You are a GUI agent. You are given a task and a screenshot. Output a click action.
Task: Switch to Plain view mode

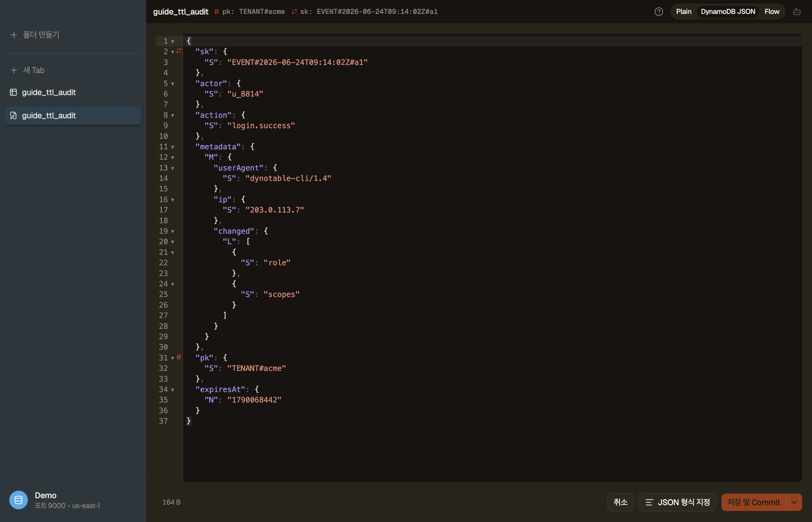[x=684, y=12]
